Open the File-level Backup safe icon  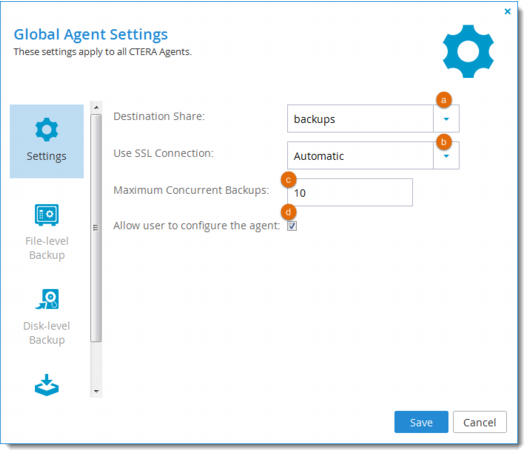click(47, 215)
